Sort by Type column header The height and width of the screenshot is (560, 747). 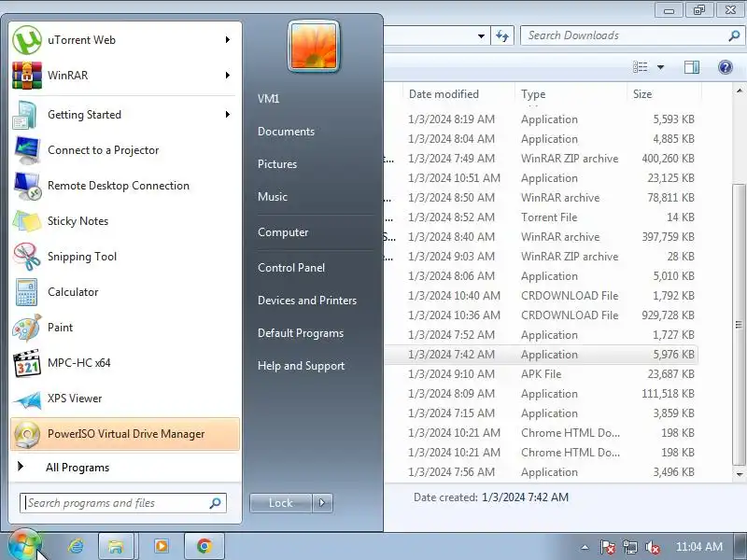pos(571,94)
